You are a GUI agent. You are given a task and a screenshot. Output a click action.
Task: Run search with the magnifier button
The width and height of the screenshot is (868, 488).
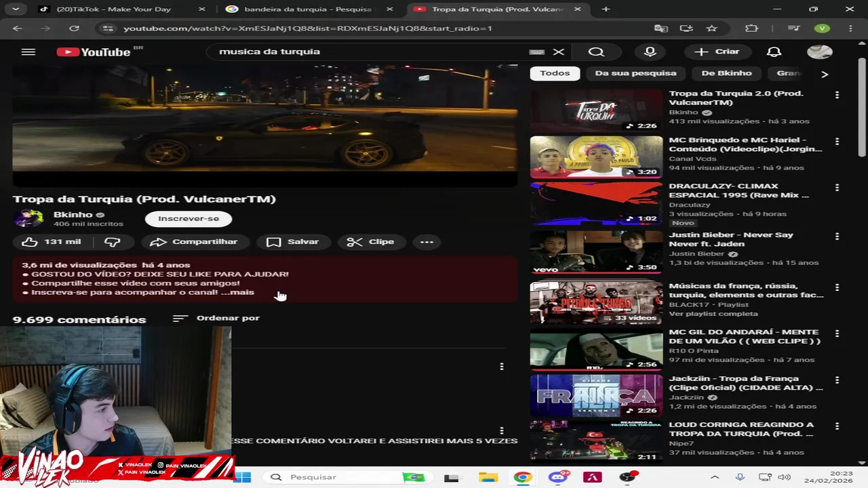coord(596,52)
